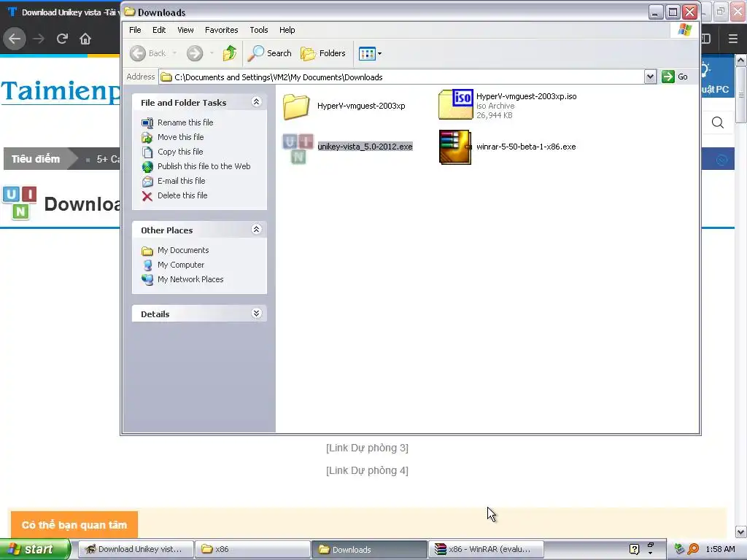The height and width of the screenshot is (560, 747).
Task: Click the Có thể bạn quan tâm button
Action: (x=74, y=525)
